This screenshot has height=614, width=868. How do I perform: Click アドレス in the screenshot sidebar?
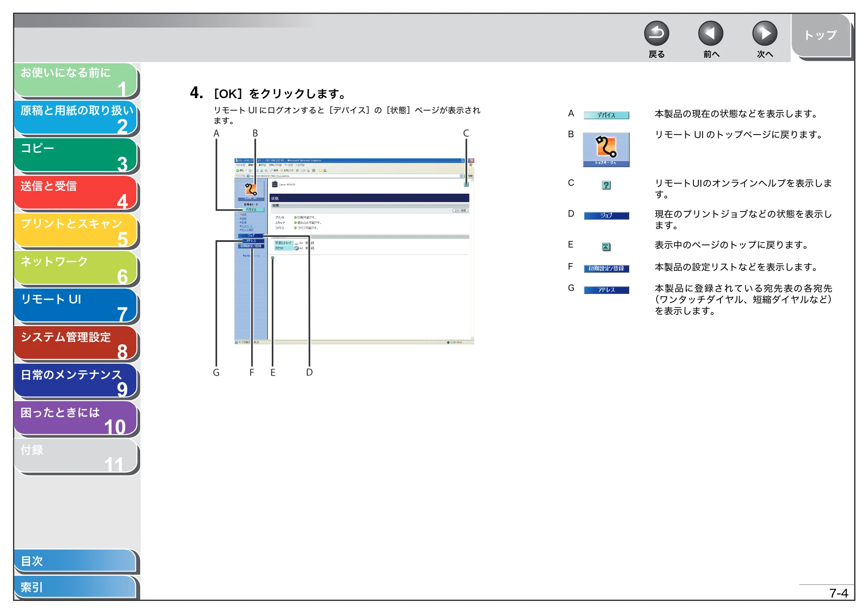[251, 241]
